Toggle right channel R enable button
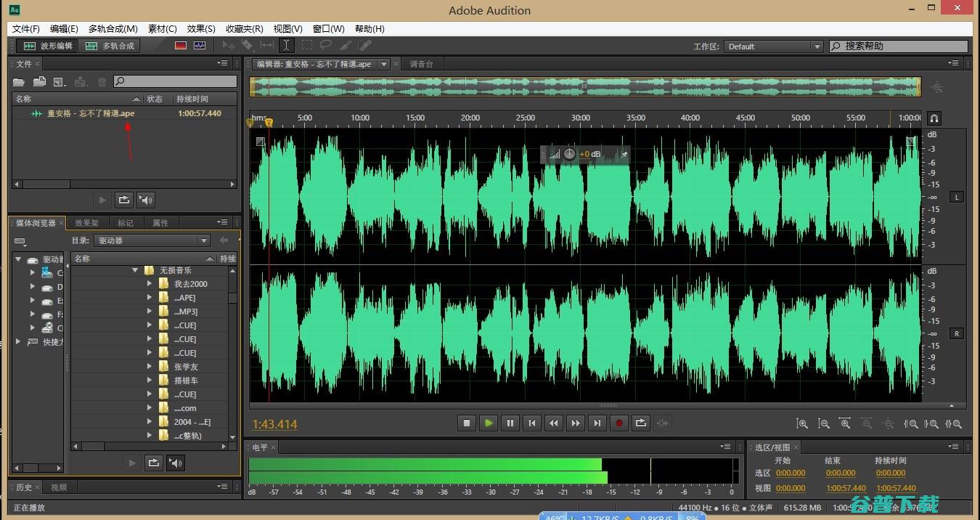The height and width of the screenshot is (520, 980). click(957, 333)
